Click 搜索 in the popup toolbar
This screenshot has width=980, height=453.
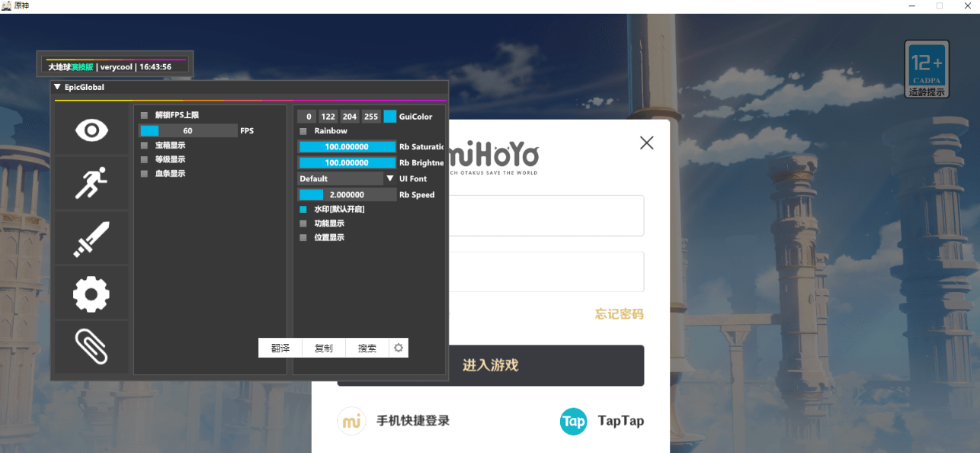coord(367,348)
